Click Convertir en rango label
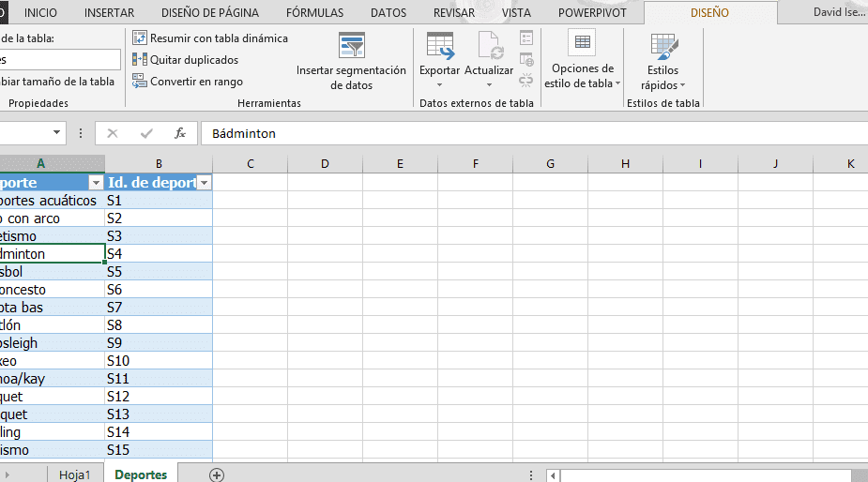The width and height of the screenshot is (868, 482). click(x=196, y=82)
